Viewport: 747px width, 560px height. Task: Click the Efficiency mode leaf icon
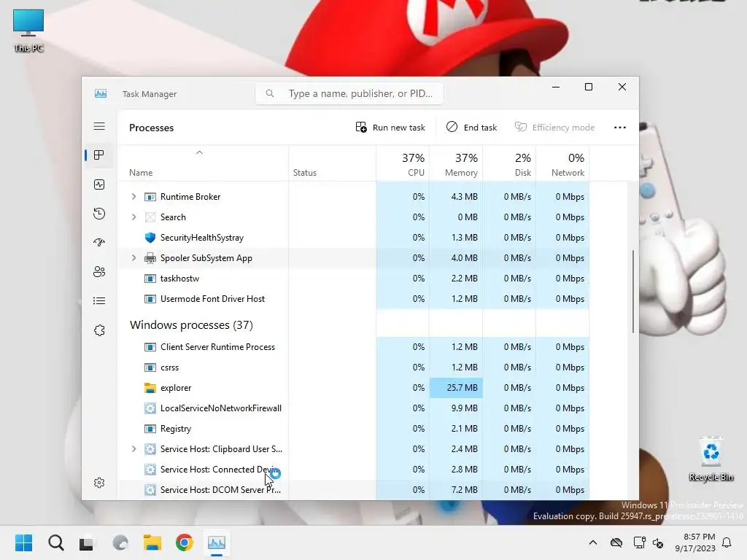521,127
